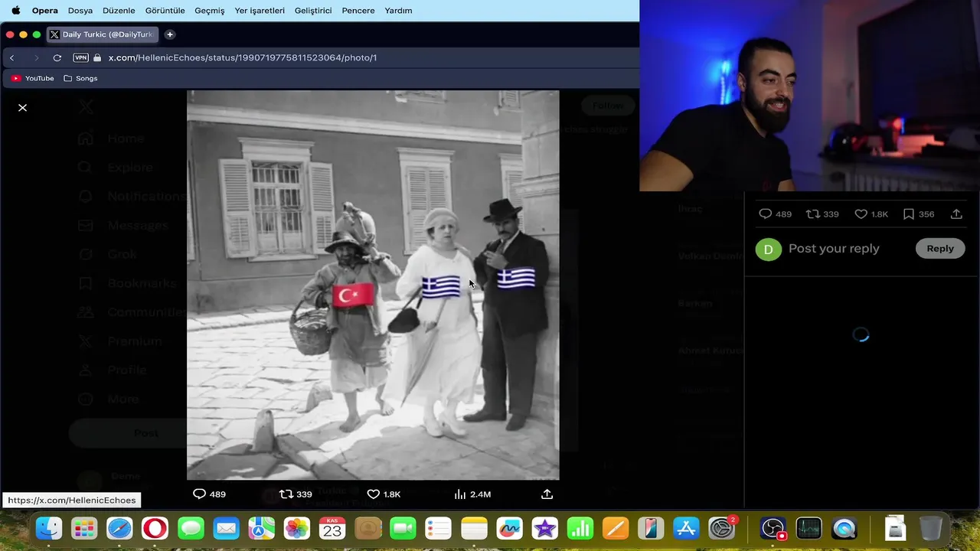Screen dimensions: 980x551
Task: Open Calendar showing 23 in the dock
Action: (332, 528)
